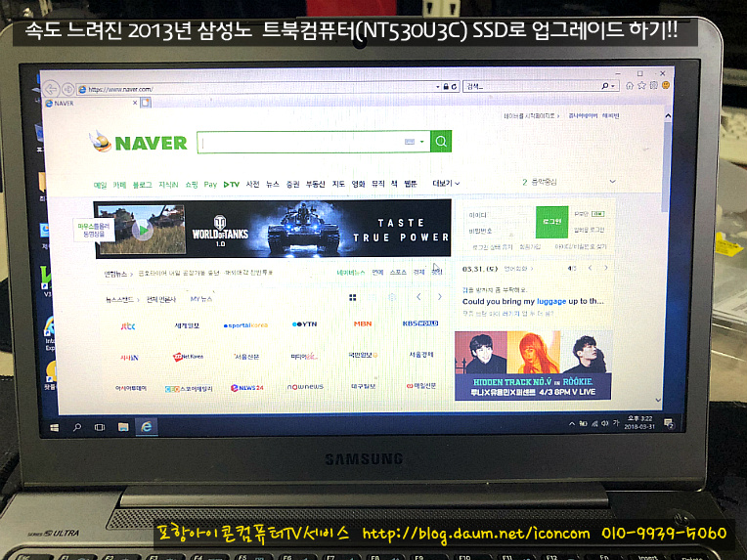The height and width of the screenshot is (560, 747).
Task: Select the 연예 news category
Action: coord(377,273)
